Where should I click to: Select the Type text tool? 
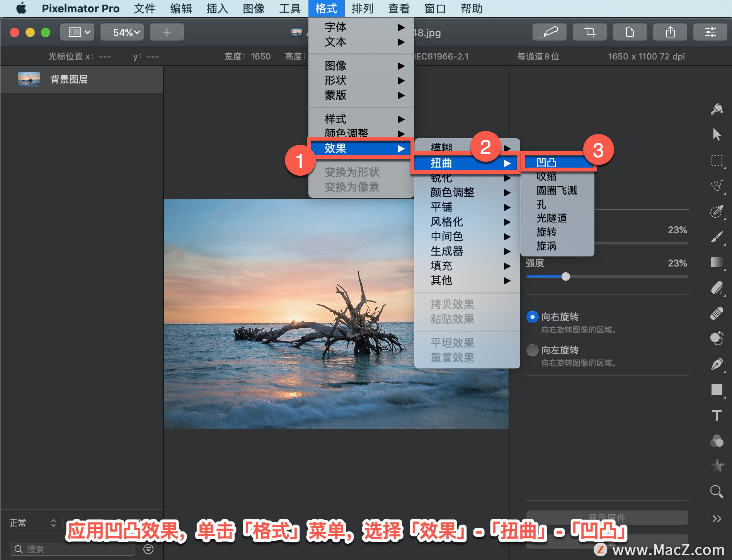[717, 415]
